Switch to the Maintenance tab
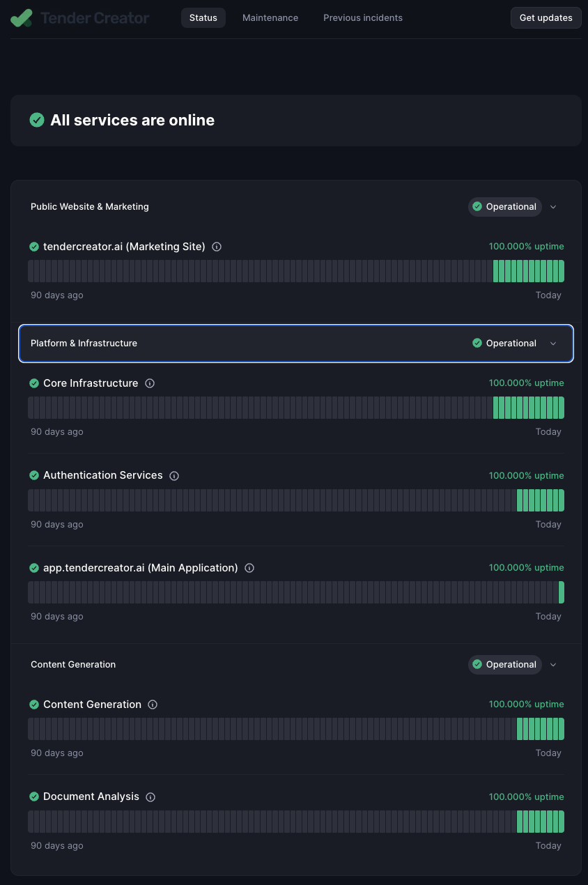588x885 pixels. (270, 17)
